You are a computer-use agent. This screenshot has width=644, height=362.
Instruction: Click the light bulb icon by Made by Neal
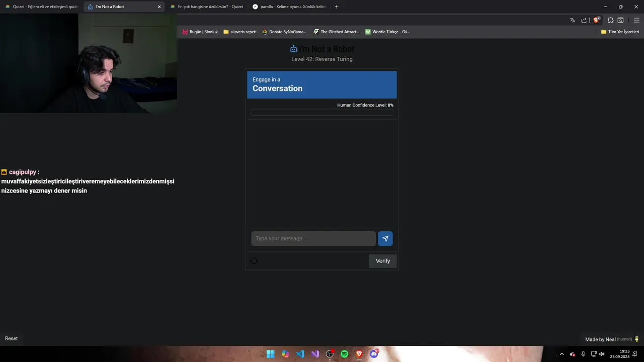click(x=637, y=339)
